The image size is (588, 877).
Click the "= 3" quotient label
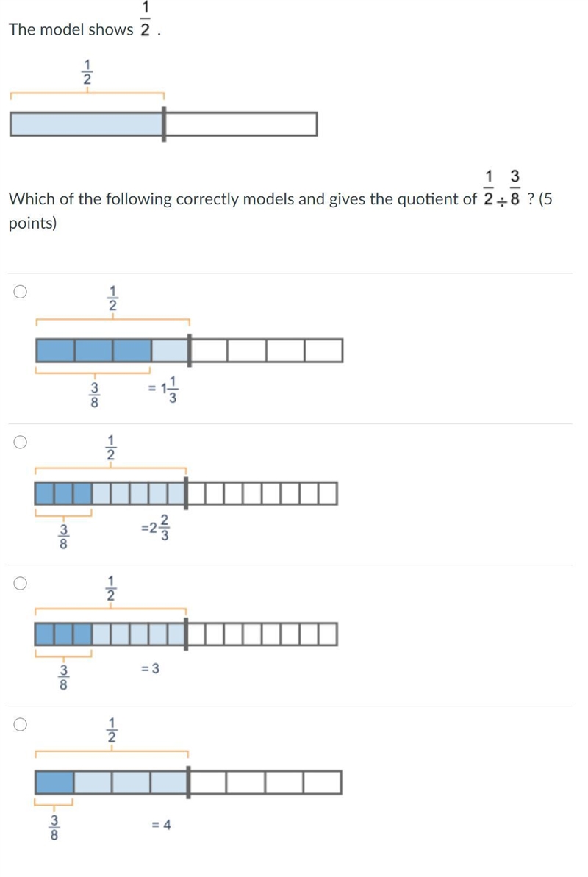(x=150, y=668)
